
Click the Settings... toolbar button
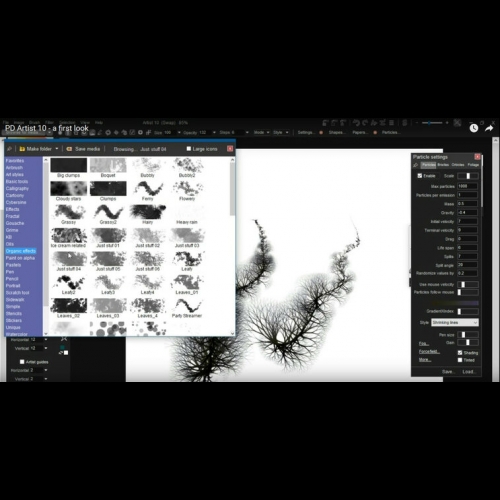tap(305, 132)
